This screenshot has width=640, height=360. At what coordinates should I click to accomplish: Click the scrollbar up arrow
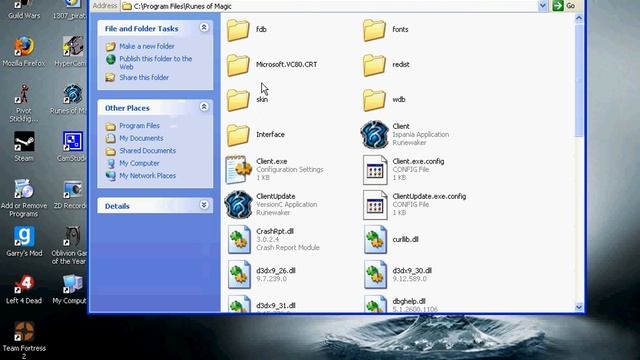pos(579,18)
